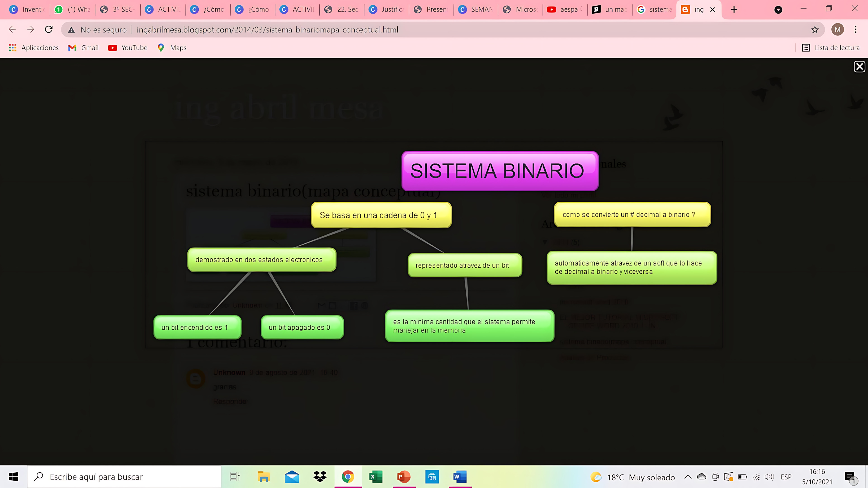Open the Windows Start menu
This screenshot has width=868, height=488.
pos(14,476)
